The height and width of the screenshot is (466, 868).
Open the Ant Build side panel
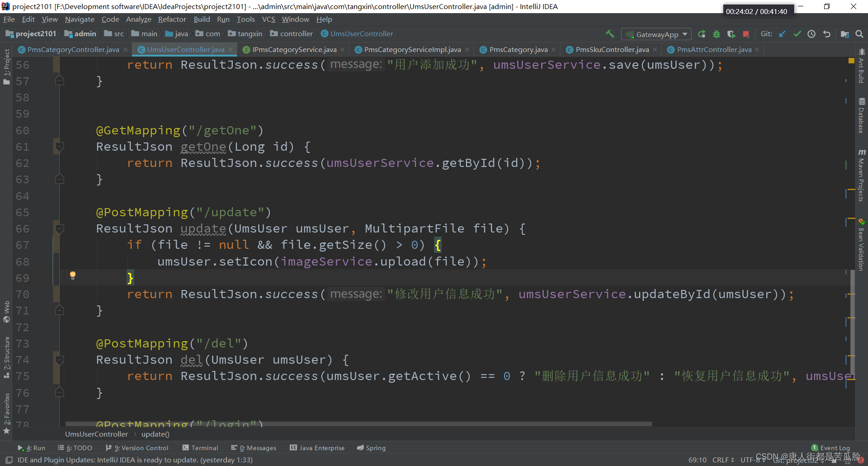[x=861, y=66]
